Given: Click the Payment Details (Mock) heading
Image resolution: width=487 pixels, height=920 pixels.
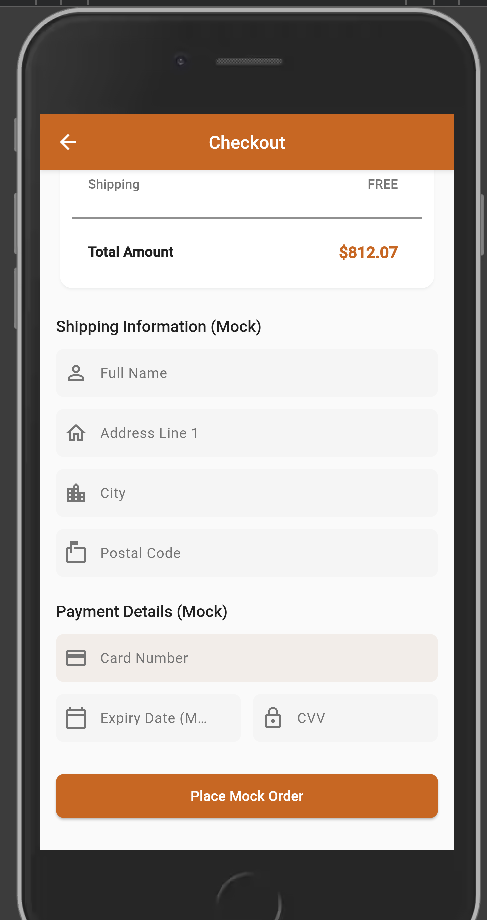Looking at the screenshot, I should pos(141,611).
